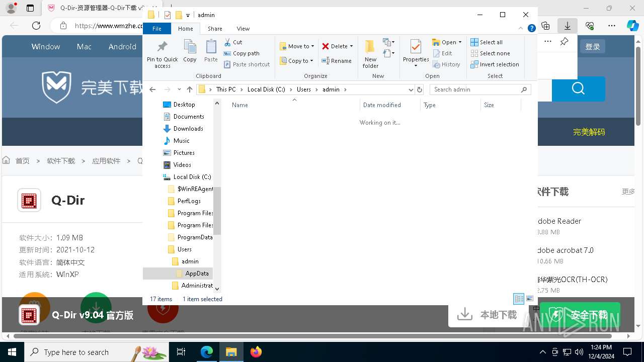Open Task View on the taskbar
The width and height of the screenshot is (644, 362).
[181, 352]
